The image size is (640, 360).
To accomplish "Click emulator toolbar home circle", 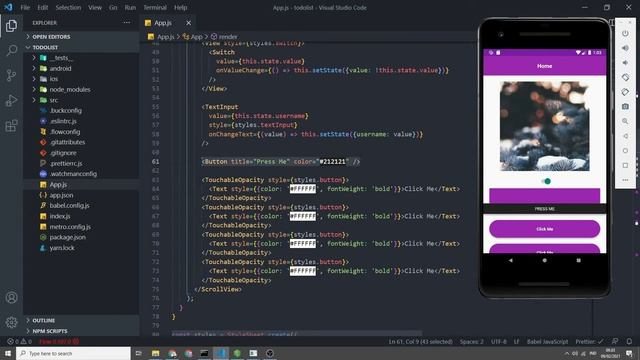I will (625, 151).
